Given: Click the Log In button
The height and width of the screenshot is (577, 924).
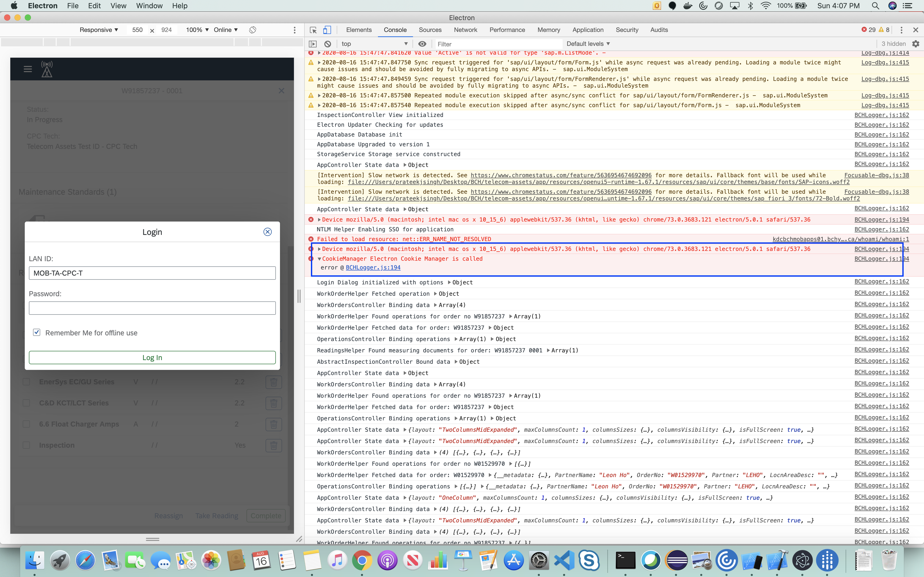Looking at the screenshot, I should (152, 357).
